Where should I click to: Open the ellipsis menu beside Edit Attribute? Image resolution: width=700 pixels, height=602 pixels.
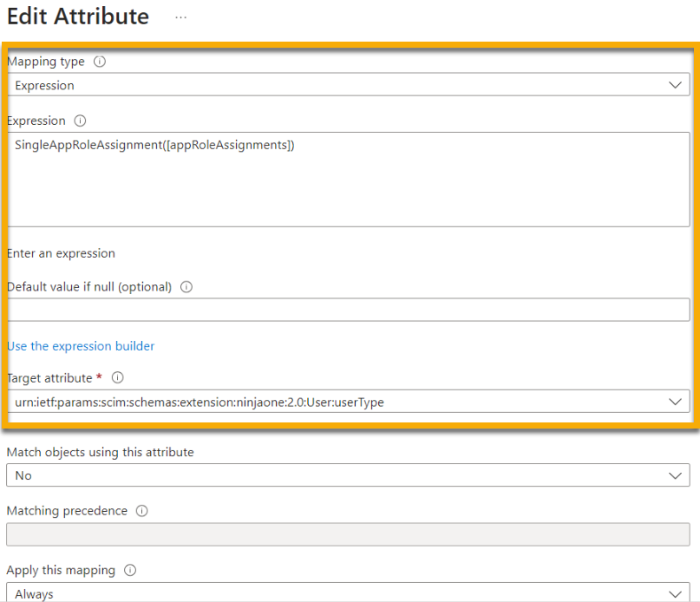[180, 17]
